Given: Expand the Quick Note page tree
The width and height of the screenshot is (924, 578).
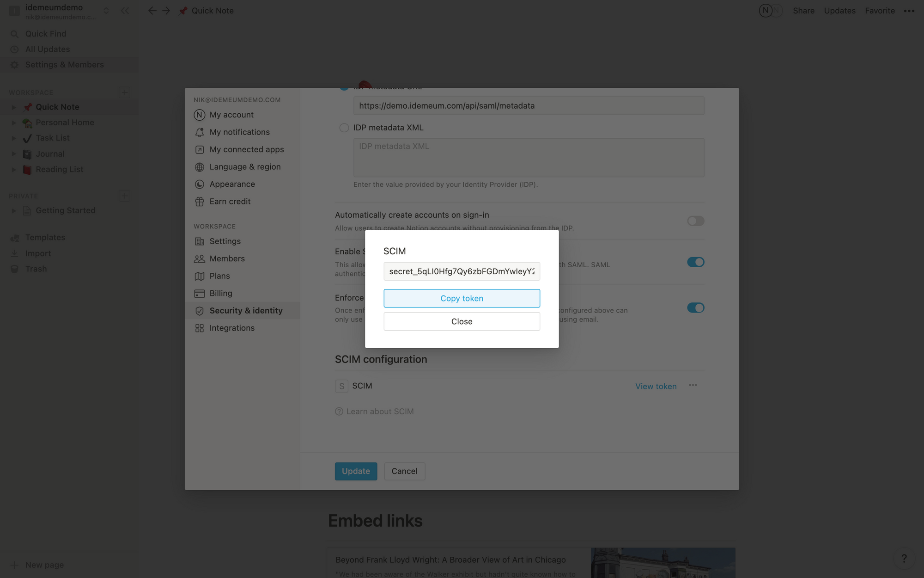Looking at the screenshot, I should [x=14, y=107].
